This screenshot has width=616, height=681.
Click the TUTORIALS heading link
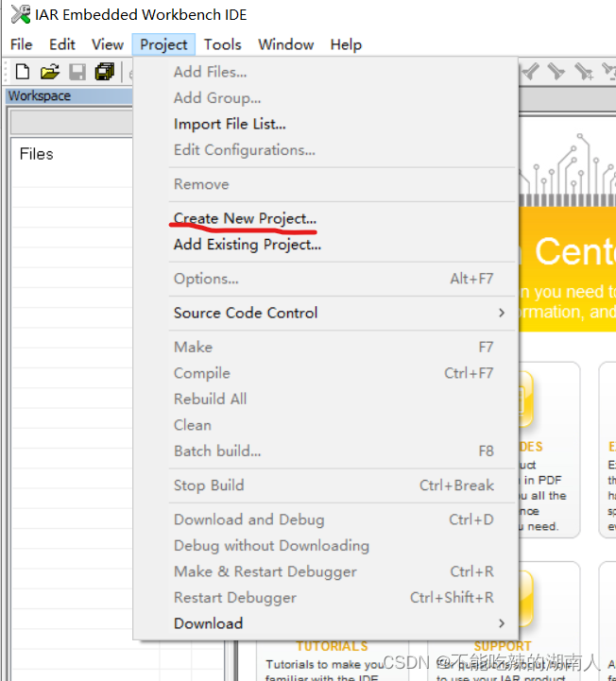coord(332,646)
